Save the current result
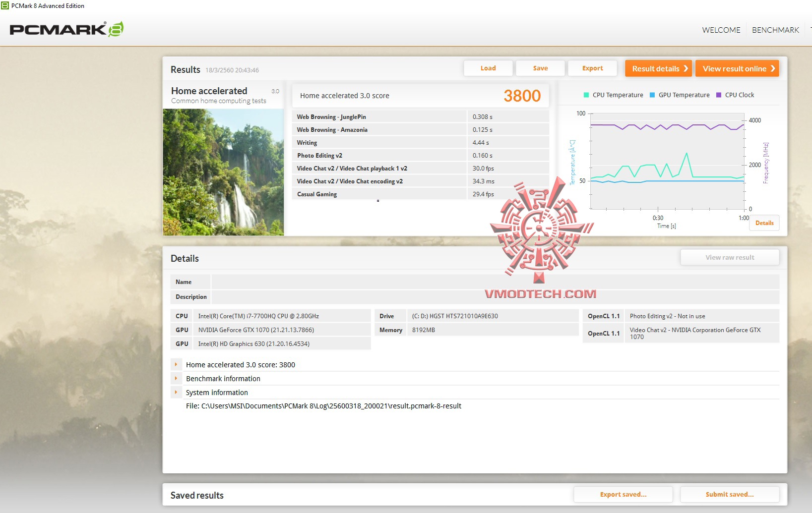812x513 pixels. [x=540, y=68]
